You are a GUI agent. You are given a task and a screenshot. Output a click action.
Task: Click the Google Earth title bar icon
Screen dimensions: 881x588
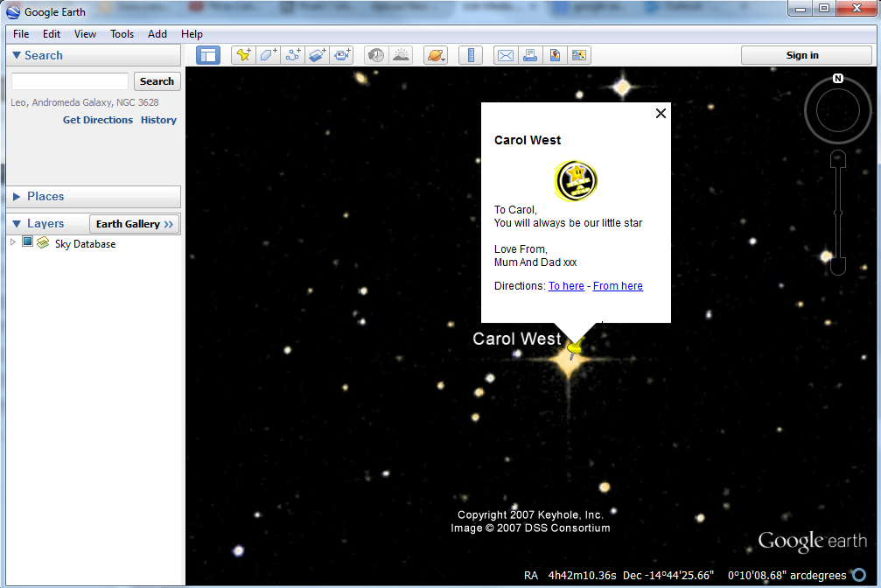coord(13,11)
